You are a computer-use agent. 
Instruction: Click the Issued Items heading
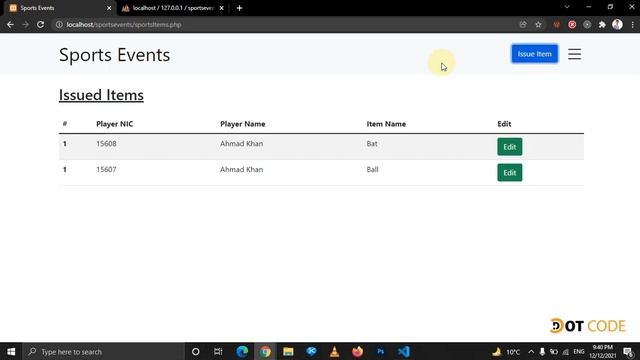pos(101,95)
